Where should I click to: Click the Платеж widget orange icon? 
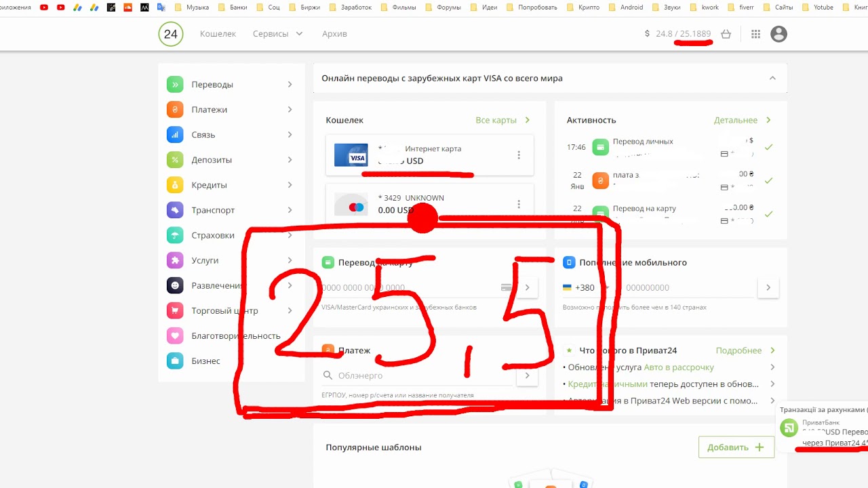[328, 350]
